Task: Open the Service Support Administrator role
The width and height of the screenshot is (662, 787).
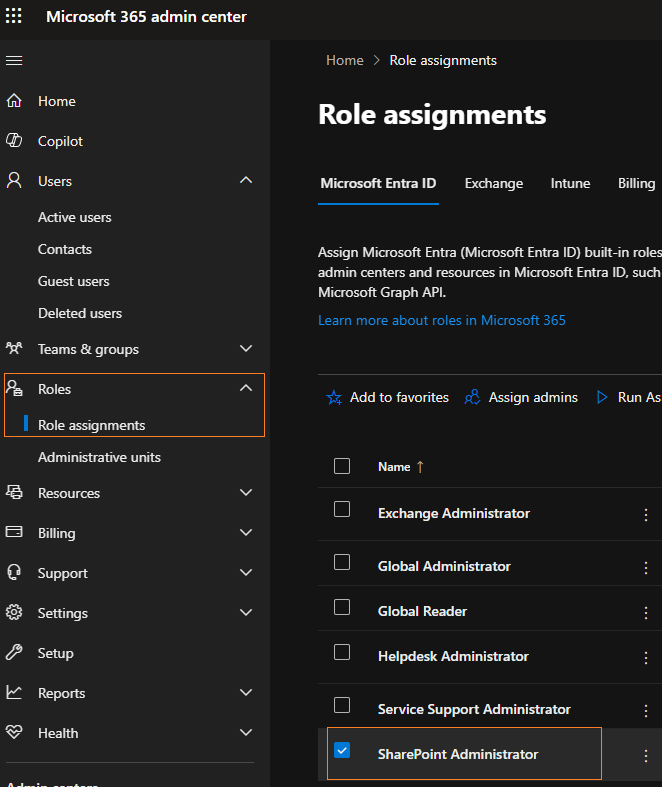Action: pos(474,709)
